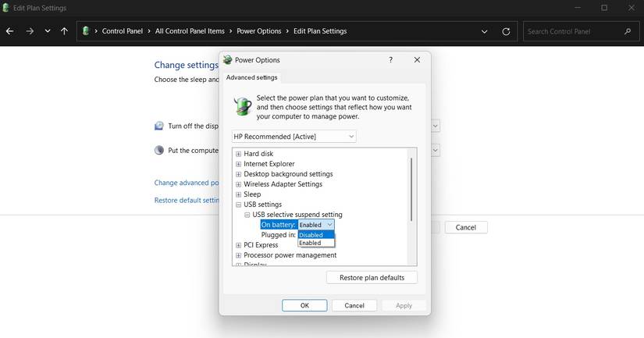Expand Wireless Adapter Settings node

point(238,184)
